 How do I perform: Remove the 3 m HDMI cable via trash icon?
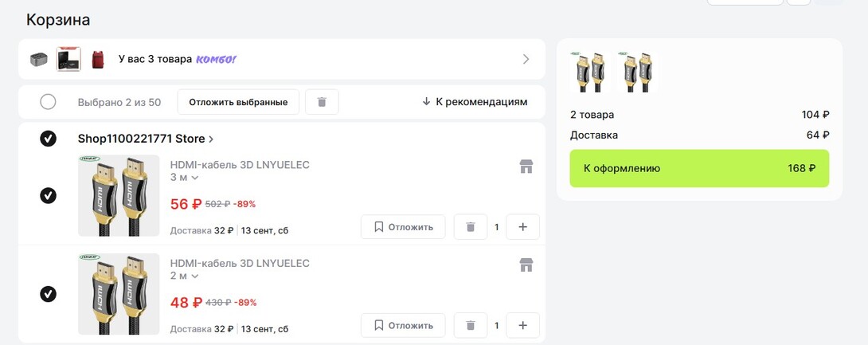pyautogui.click(x=471, y=227)
